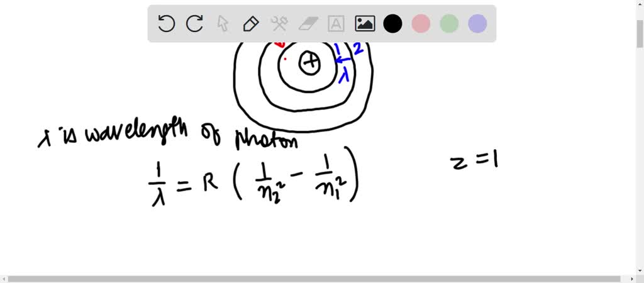The width and height of the screenshot is (644, 283).
Task: Click the scroll left arrow on bottom scrollbar
Action: [4, 278]
